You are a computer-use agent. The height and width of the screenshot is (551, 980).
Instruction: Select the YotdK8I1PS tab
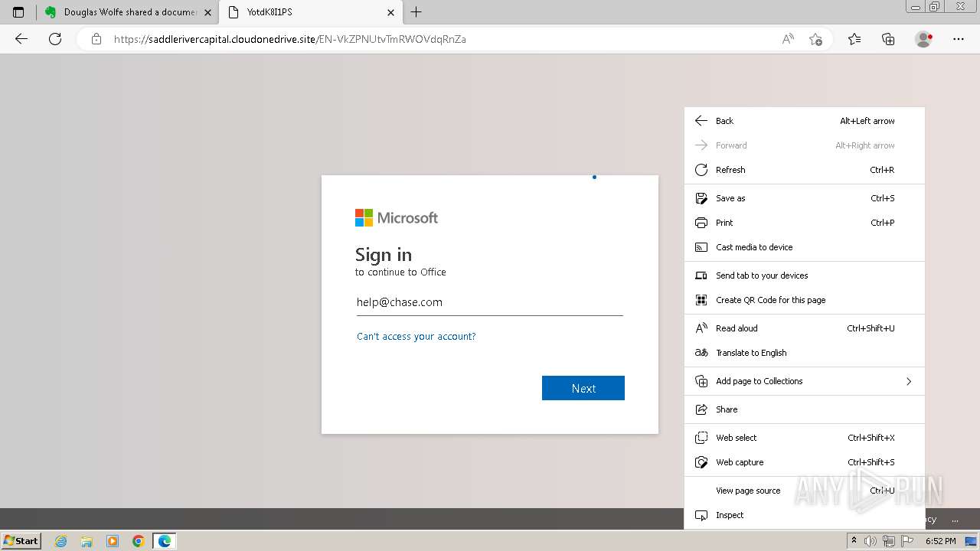[310, 12]
